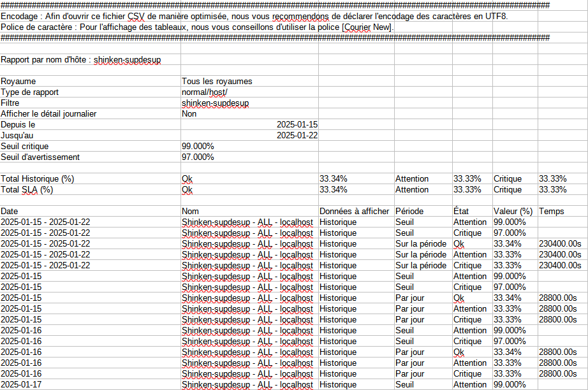Select the "Jusqu'au" date value 2025-01-22
Viewport: 588px width, 390px height.
pos(297,136)
